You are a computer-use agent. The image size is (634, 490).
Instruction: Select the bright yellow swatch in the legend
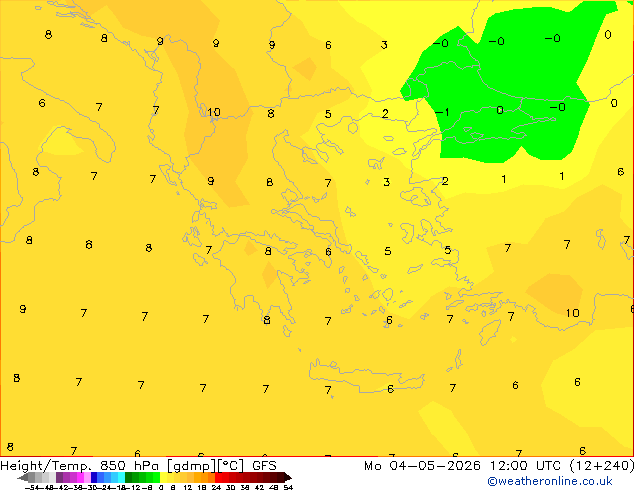coord(163,477)
